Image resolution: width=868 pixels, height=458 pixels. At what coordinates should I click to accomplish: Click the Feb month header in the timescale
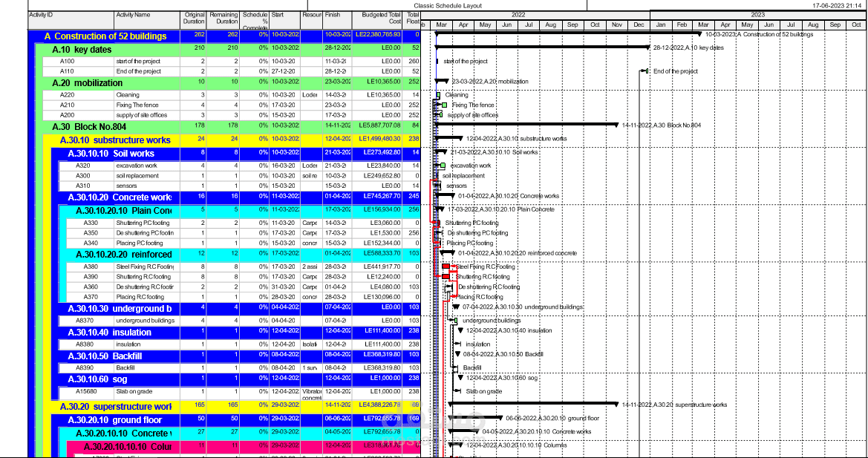pos(682,25)
